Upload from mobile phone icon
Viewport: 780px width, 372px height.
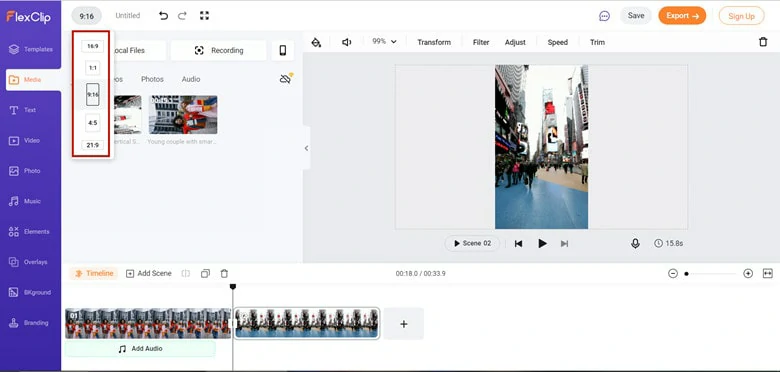click(x=283, y=50)
